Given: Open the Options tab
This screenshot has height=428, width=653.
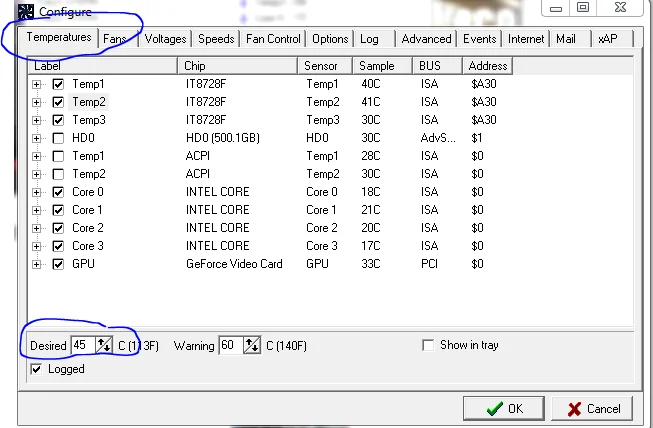Looking at the screenshot, I should point(330,39).
